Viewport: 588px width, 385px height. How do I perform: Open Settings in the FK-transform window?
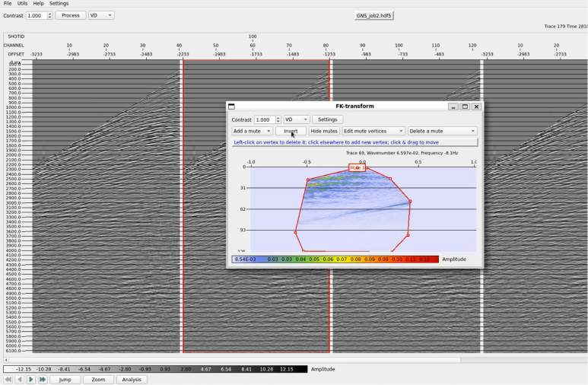(327, 119)
